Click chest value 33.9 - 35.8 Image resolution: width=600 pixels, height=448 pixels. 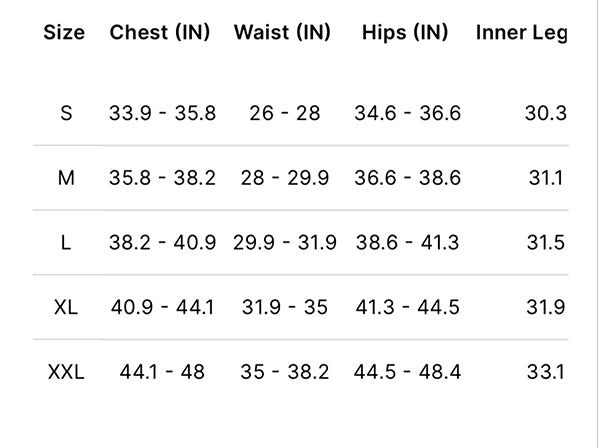tap(163, 113)
